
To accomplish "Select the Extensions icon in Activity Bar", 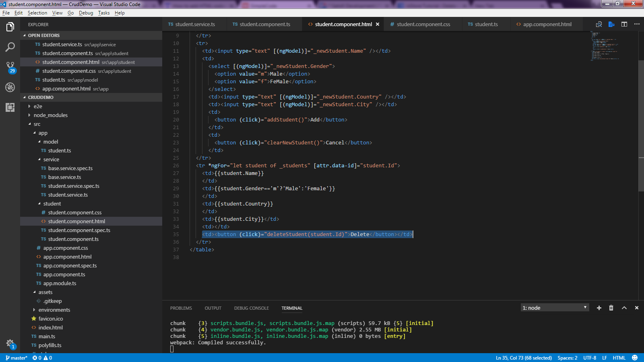I will (10, 108).
